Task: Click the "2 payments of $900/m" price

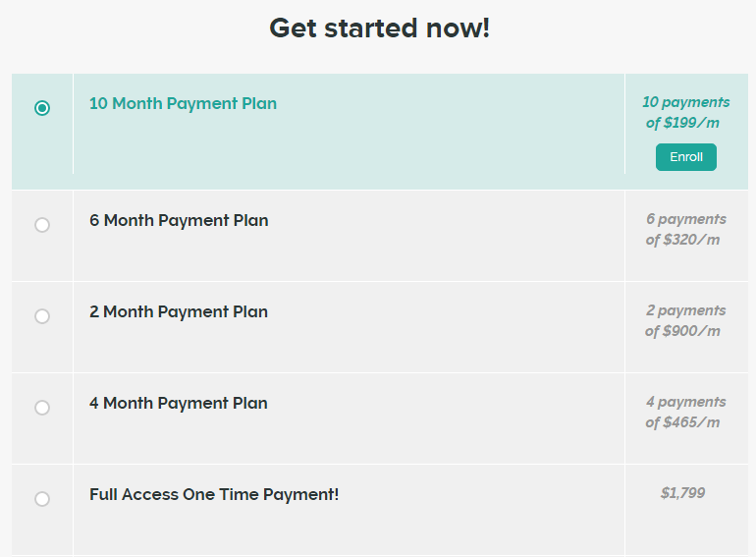Action: (x=685, y=321)
